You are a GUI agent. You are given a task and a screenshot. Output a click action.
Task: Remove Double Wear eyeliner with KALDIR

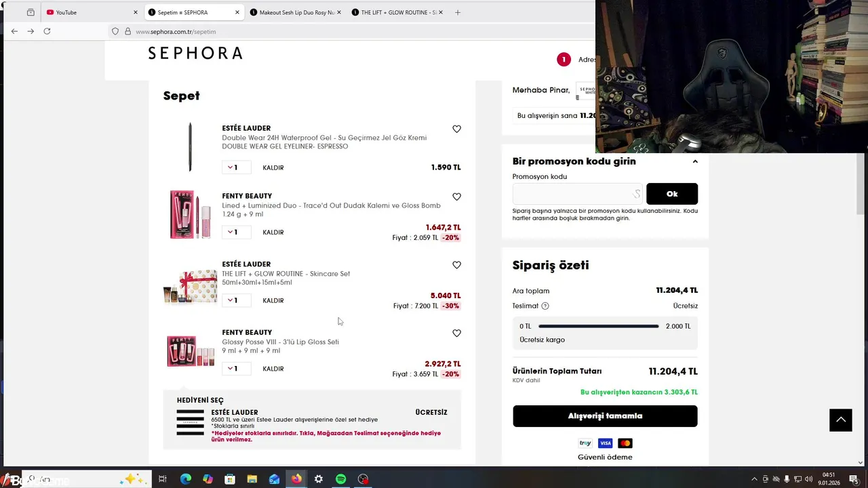tap(273, 167)
